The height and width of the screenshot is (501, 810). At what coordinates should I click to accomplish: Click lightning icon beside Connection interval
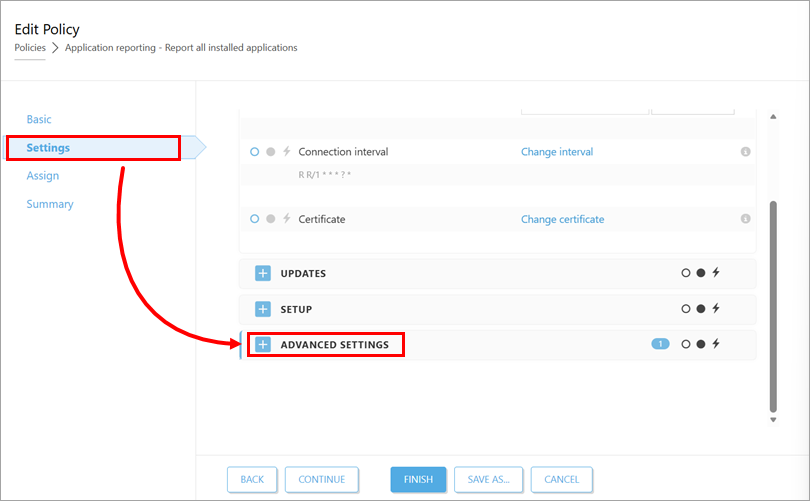286,152
